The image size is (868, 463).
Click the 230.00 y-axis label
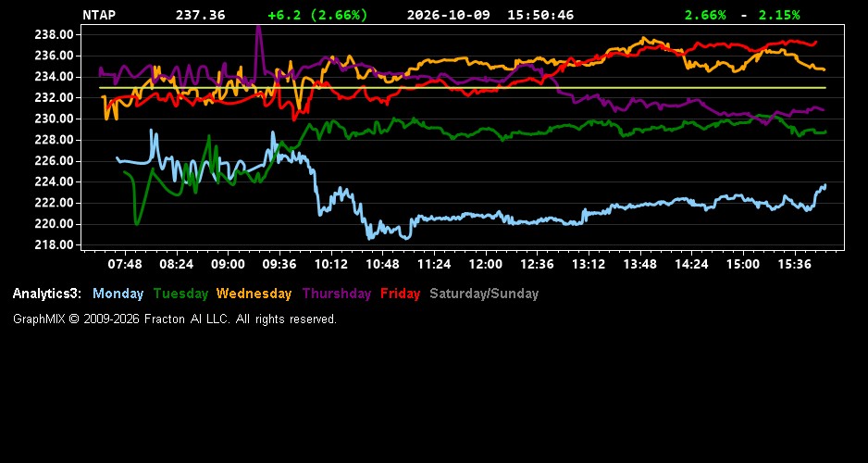[55, 119]
